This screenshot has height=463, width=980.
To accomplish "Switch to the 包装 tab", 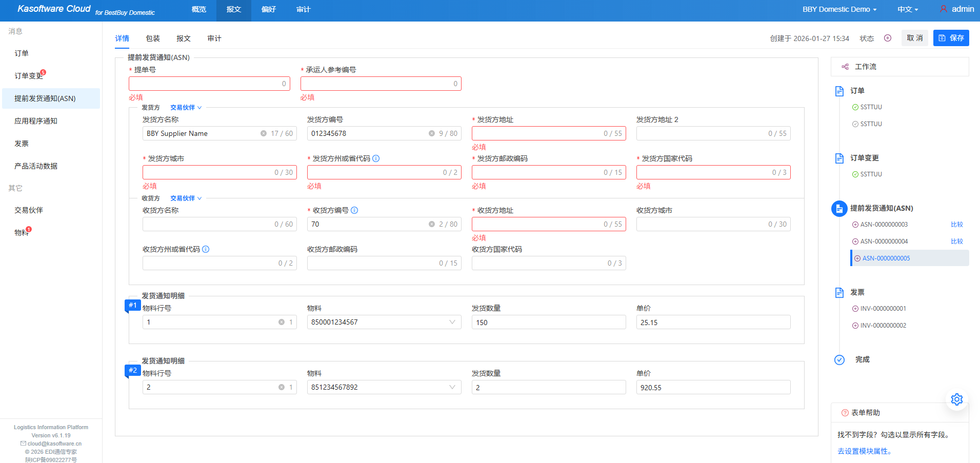I will [x=153, y=38].
